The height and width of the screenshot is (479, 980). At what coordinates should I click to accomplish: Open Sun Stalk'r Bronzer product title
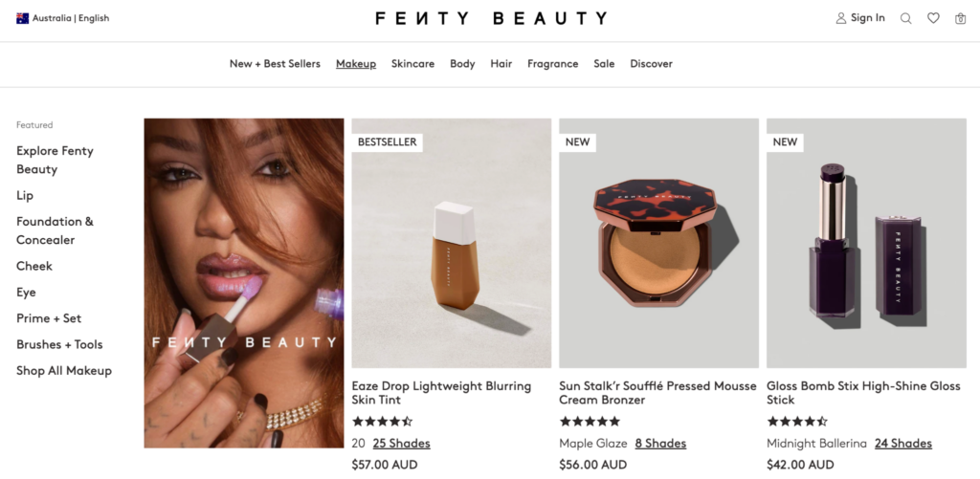[657, 393]
